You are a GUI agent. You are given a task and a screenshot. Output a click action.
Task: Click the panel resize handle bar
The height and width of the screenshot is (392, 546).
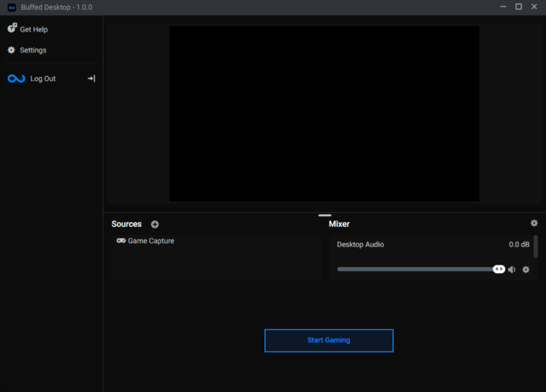click(x=325, y=215)
